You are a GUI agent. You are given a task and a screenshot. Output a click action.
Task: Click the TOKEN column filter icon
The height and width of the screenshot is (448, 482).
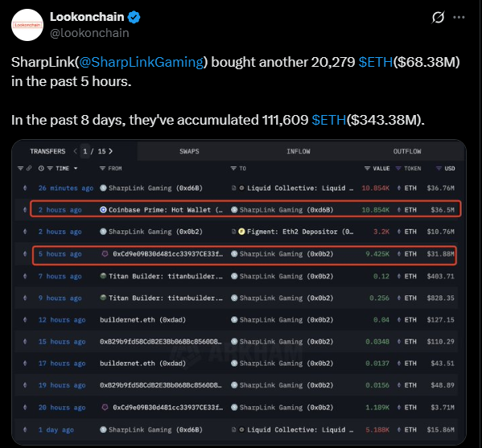398,168
